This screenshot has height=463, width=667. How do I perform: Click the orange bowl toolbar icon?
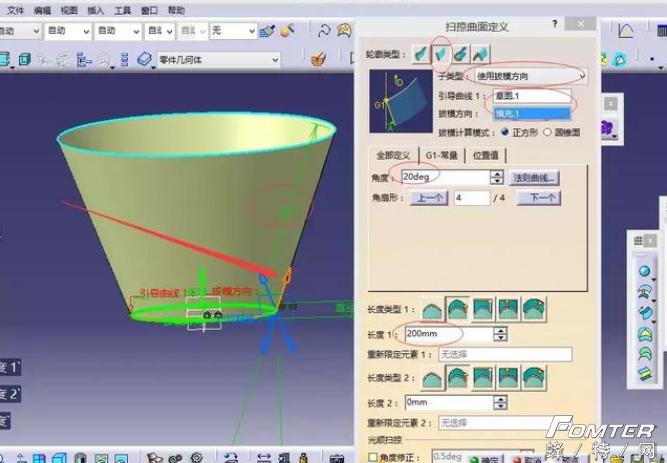[x=318, y=59]
